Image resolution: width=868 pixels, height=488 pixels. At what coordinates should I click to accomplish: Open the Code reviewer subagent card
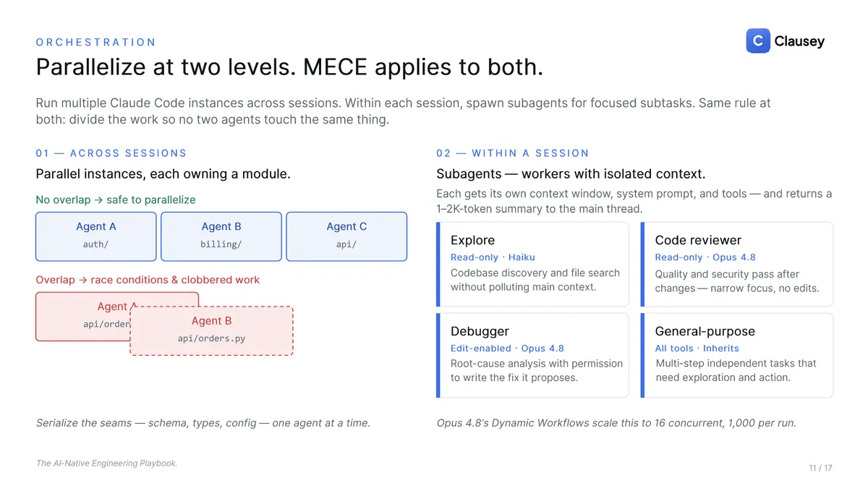point(737,264)
